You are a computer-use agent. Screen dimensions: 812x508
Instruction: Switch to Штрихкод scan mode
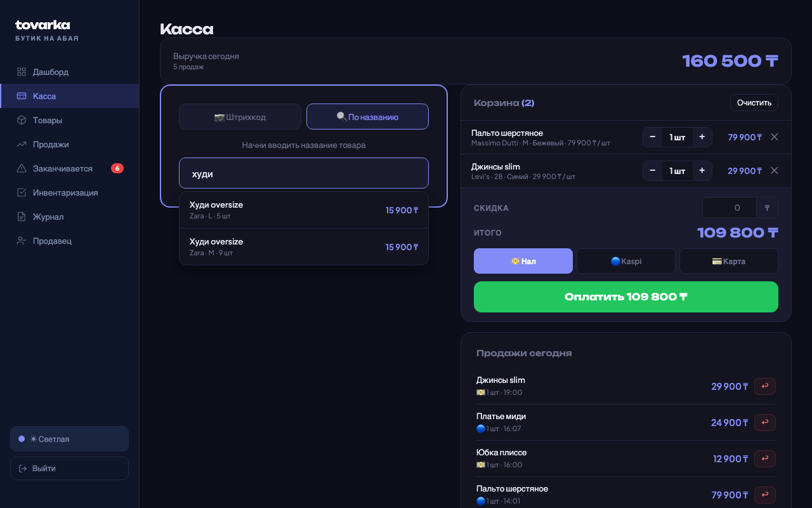point(240,117)
